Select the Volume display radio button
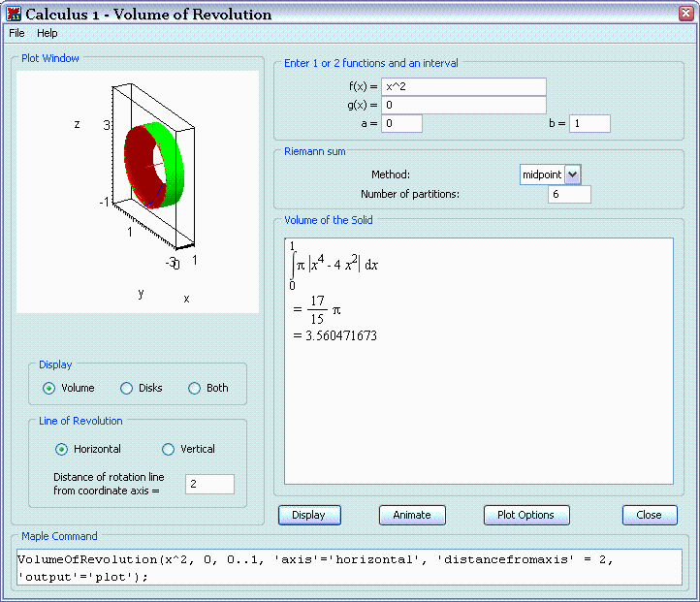The image size is (700, 602). pyautogui.click(x=49, y=388)
